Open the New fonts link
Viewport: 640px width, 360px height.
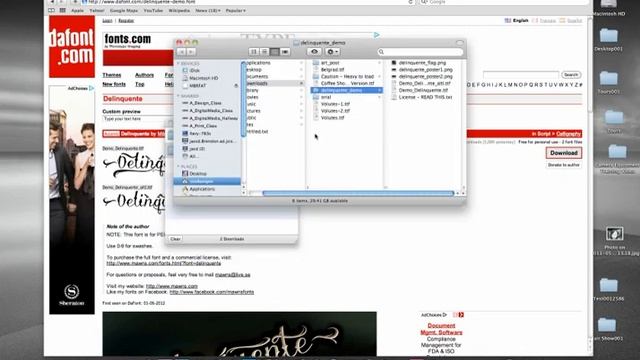tap(114, 84)
